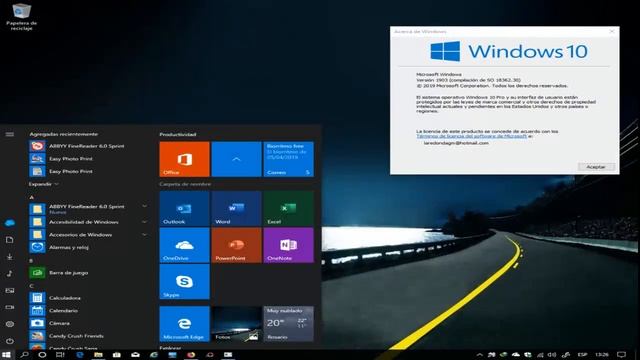Open the Rosario weather tile
Image resolution: width=640 pixels, height=360 pixels.
289,324
